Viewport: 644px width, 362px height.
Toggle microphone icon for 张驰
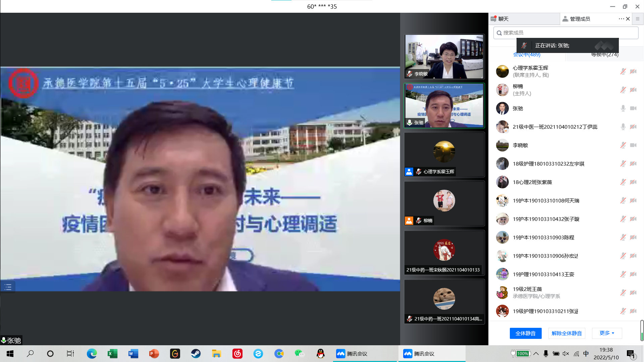623,108
